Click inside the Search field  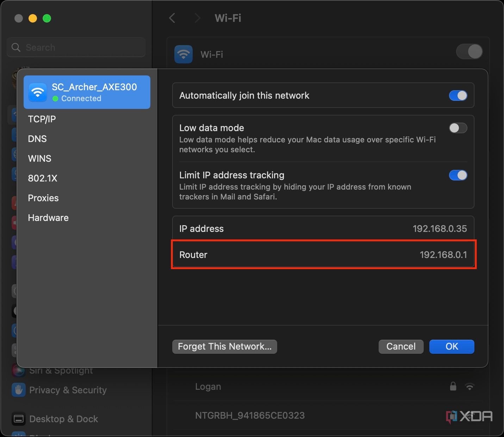pyautogui.click(x=76, y=47)
